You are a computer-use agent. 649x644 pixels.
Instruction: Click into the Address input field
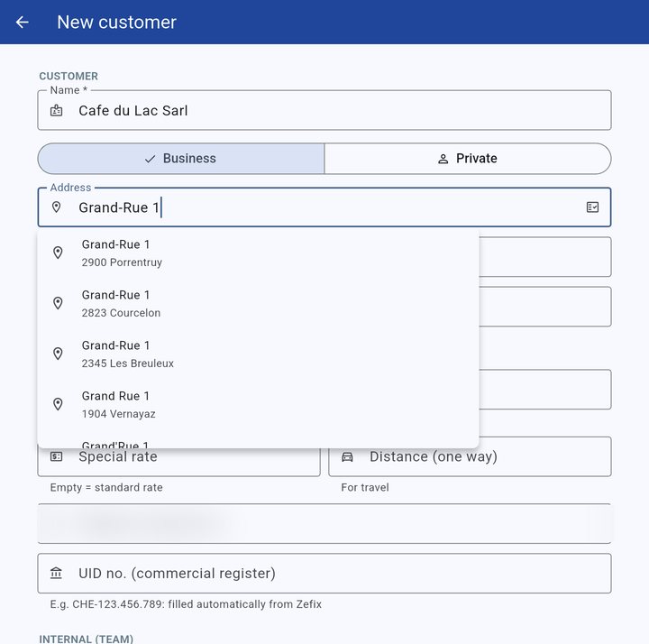pos(324,207)
